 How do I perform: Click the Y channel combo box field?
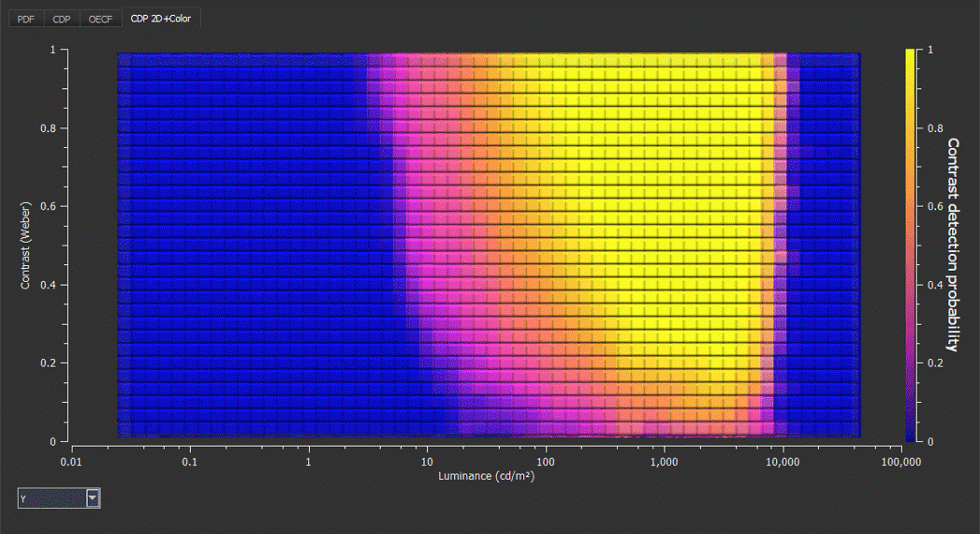[x=59, y=497]
